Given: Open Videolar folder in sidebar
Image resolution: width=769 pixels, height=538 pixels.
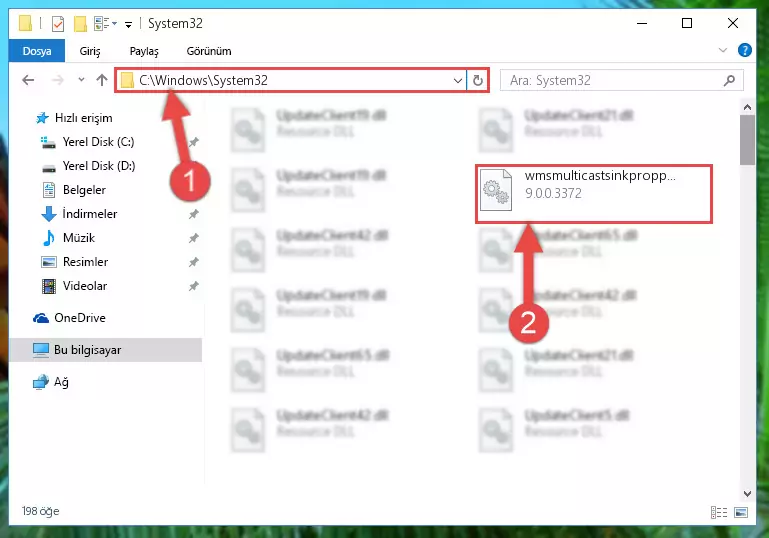Looking at the screenshot, I should [x=85, y=286].
